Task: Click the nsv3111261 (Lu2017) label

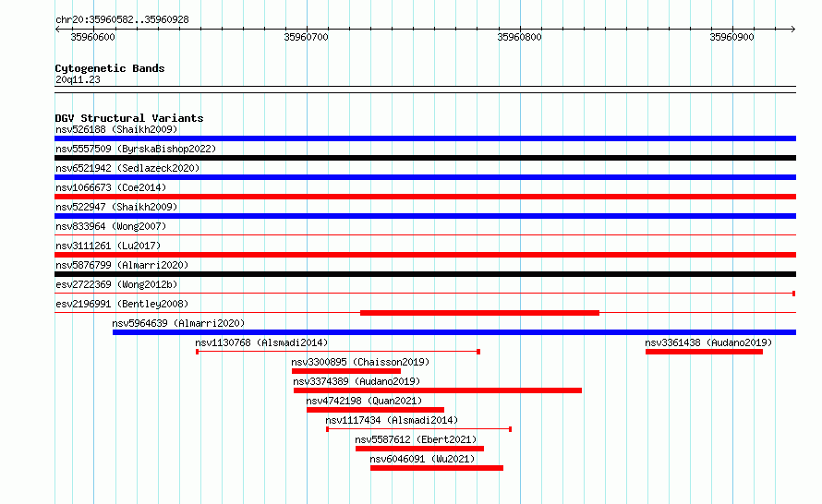Action: point(108,246)
